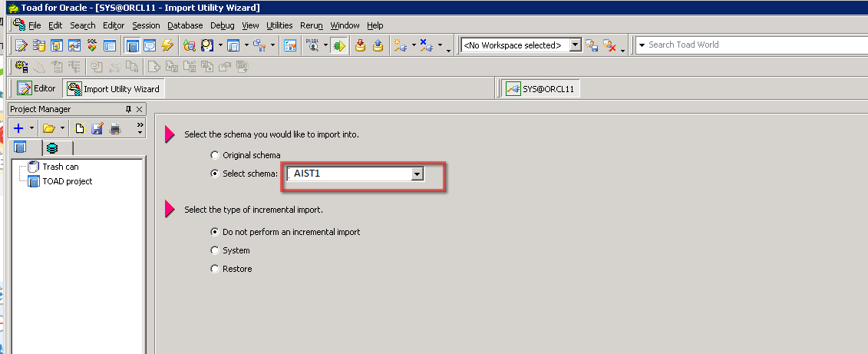
Task: Select TOAD project in the tree
Action: pyautogui.click(x=67, y=181)
